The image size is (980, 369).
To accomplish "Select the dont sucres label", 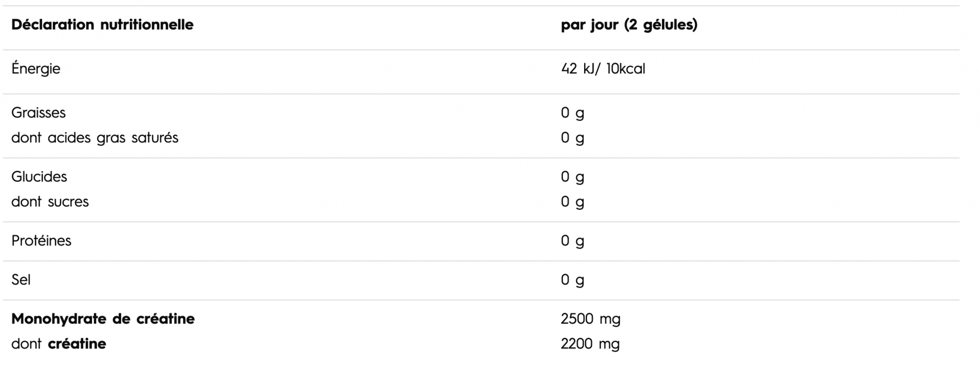I will click(x=50, y=202).
